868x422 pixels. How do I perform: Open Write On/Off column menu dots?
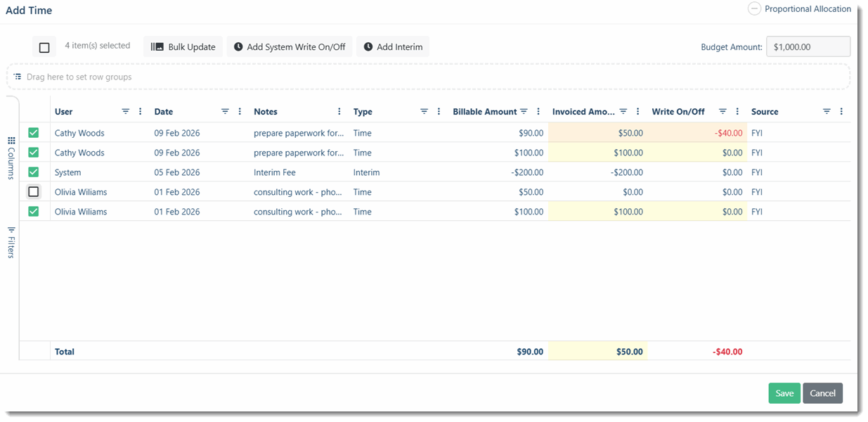737,112
